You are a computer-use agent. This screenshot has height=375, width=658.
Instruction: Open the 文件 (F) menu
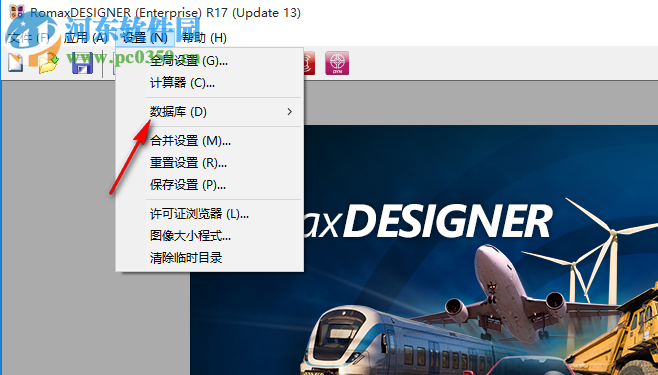pos(29,38)
